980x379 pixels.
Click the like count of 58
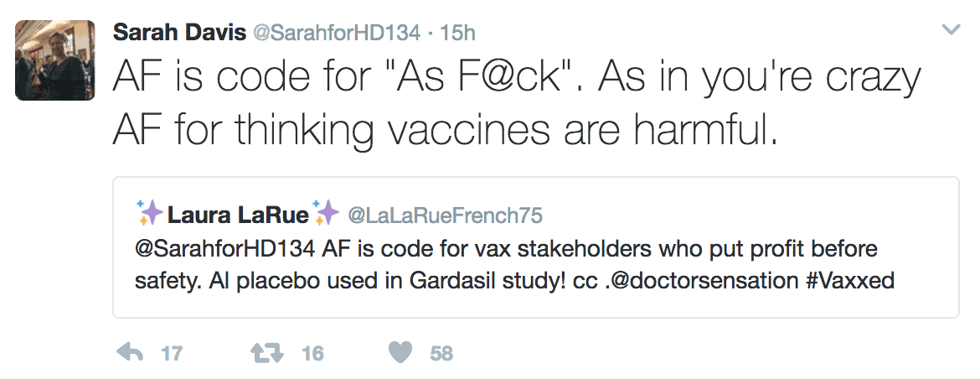[441, 353]
